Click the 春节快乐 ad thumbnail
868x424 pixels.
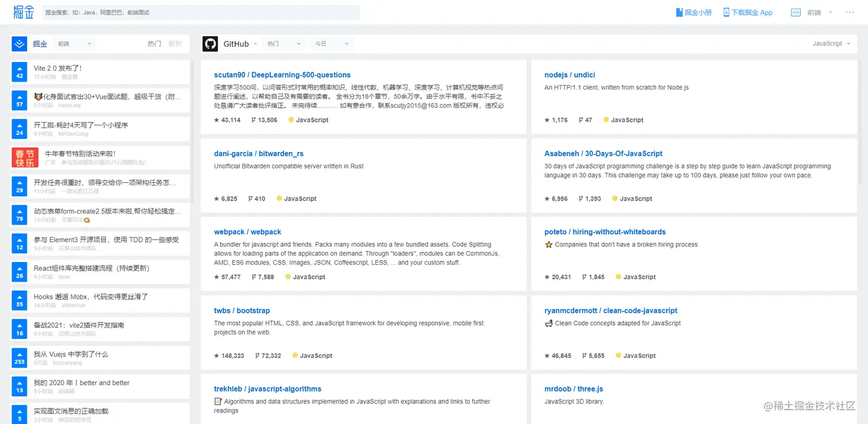point(25,157)
